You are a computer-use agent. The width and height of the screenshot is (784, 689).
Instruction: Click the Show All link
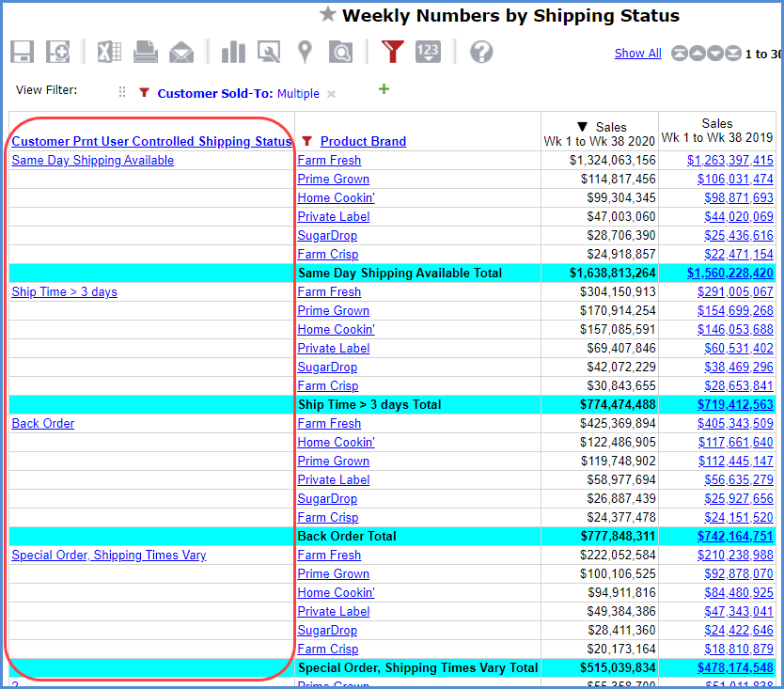(637, 54)
